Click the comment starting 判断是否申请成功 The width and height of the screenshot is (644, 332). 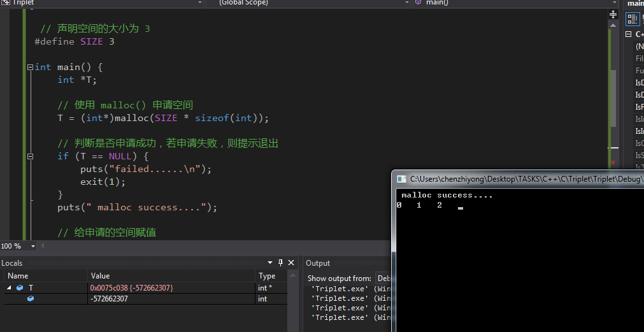click(x=168, y=143)
